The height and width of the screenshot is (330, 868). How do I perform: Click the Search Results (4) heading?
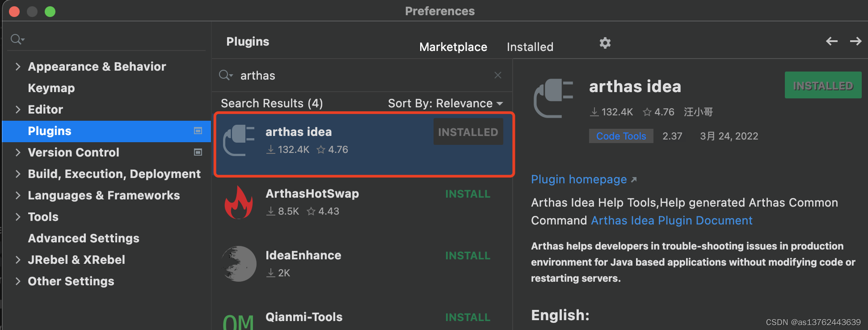(x=272, y=103)
